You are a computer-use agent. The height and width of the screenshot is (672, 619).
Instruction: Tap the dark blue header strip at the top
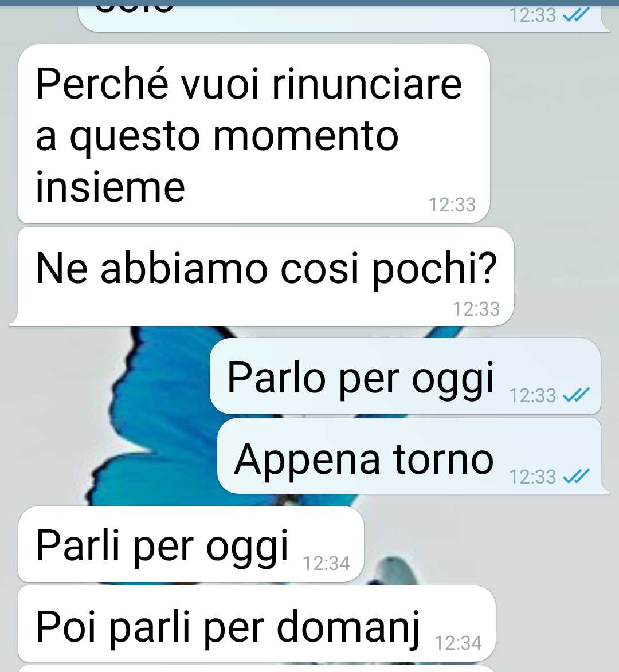click(x=309, y=2)
